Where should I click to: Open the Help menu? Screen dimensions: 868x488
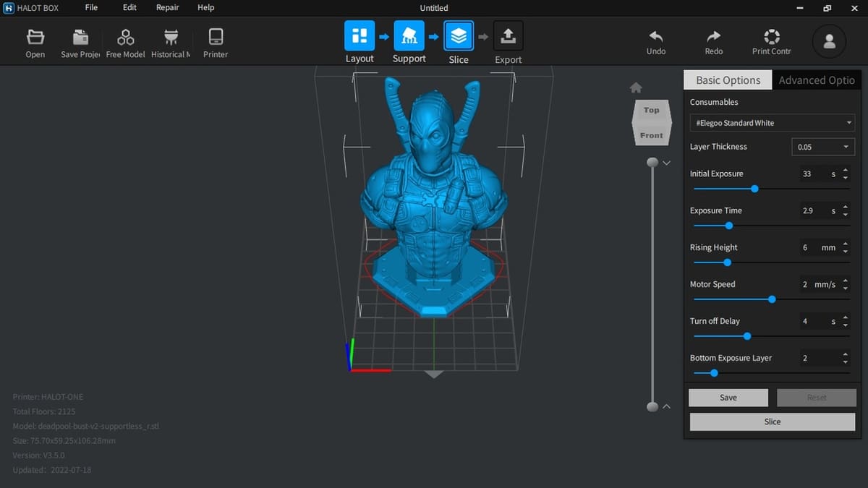tap(205, 7)
